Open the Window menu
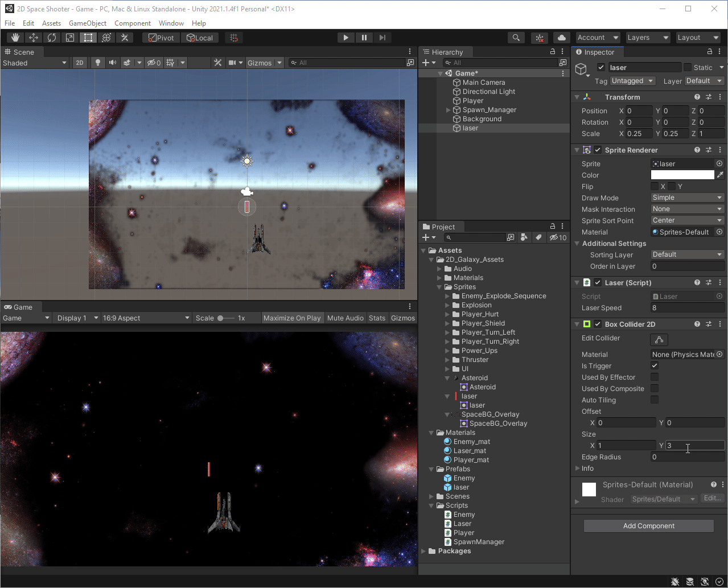This screenshot has height=588, width=728. [171, 23]
